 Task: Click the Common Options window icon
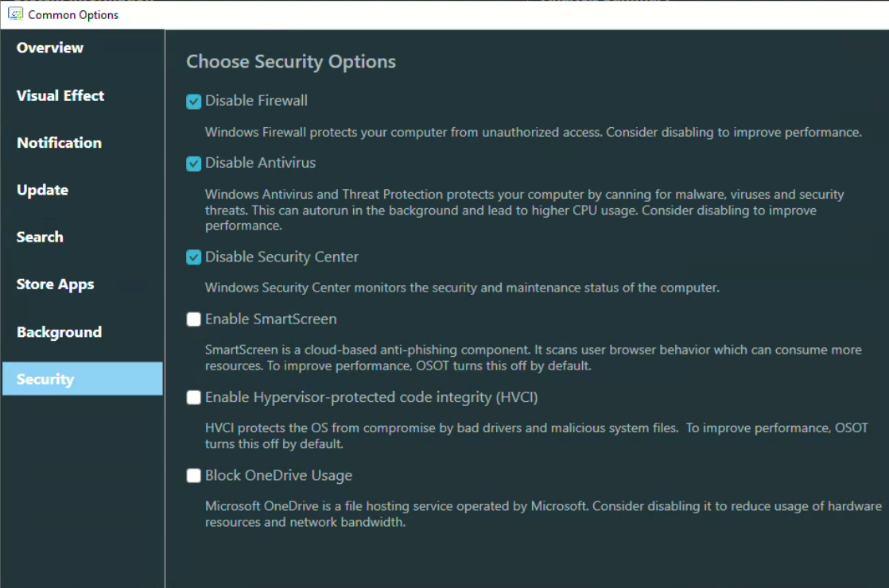pos(15,14)
